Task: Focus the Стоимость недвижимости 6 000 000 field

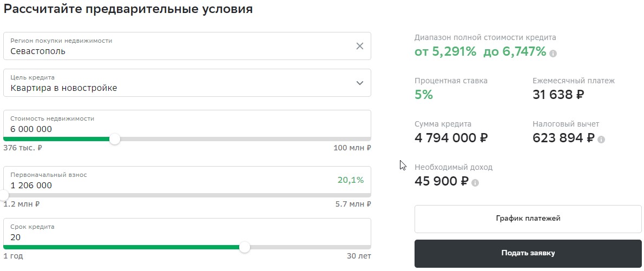Action: point(187,124)
